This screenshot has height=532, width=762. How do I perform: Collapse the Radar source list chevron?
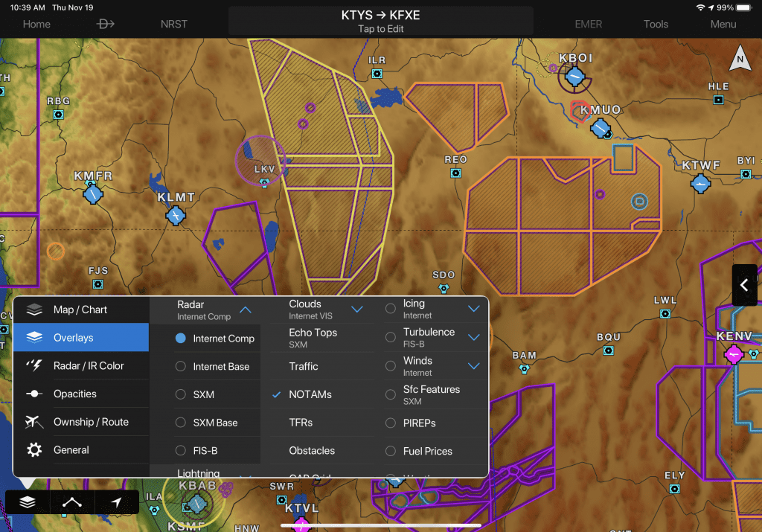[246, 310]
